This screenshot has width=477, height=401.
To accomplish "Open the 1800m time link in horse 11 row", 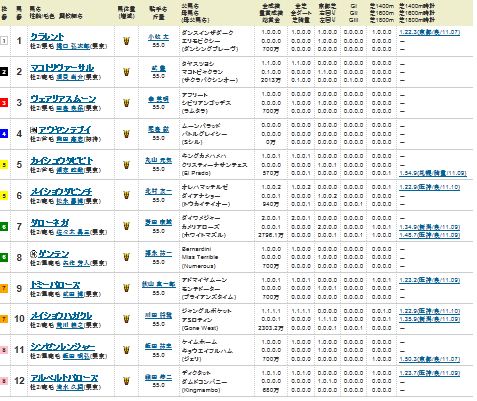I will click(x=429, y=359).
